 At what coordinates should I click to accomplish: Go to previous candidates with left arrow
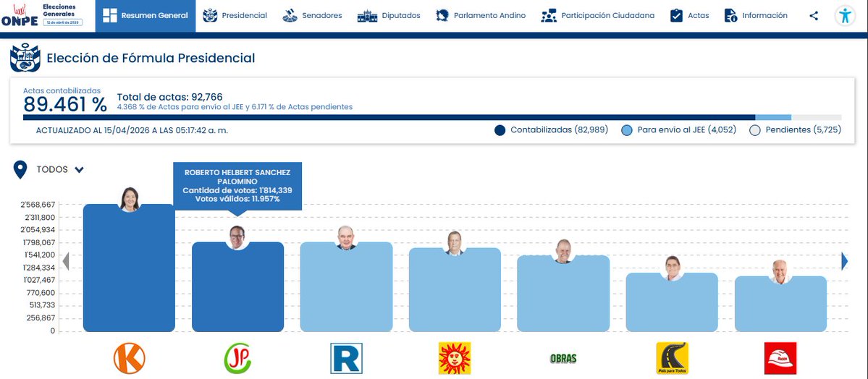point(65,262)
